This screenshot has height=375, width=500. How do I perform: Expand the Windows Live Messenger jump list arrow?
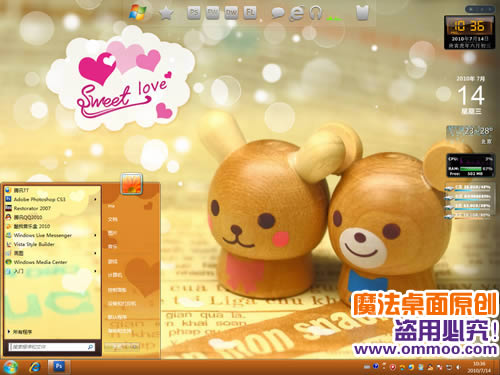point(96,235)
